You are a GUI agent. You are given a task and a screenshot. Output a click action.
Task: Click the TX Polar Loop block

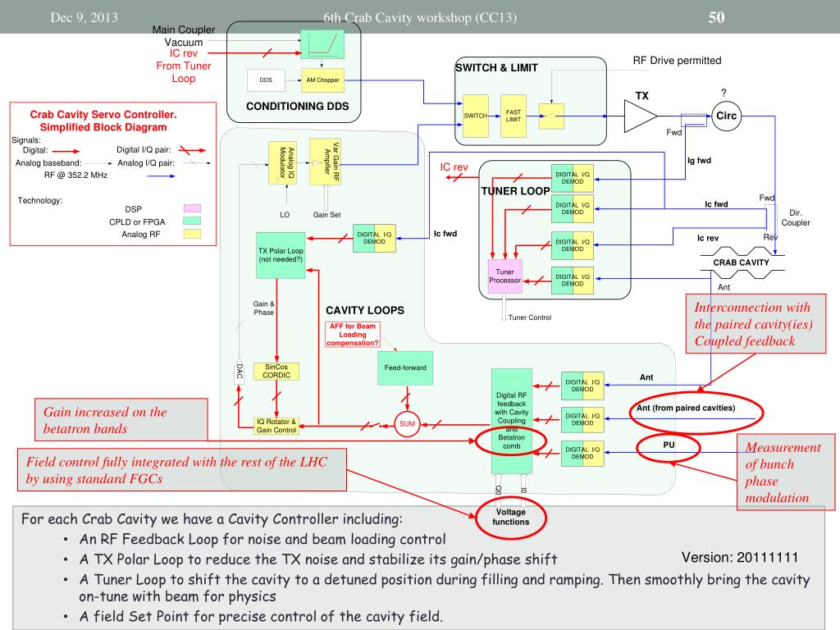tap(281, 255)
